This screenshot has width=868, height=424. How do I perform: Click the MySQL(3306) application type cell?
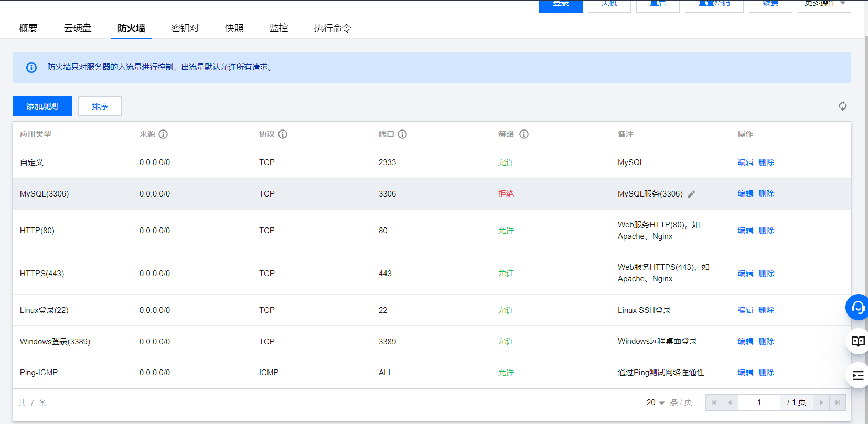(45, 194)
